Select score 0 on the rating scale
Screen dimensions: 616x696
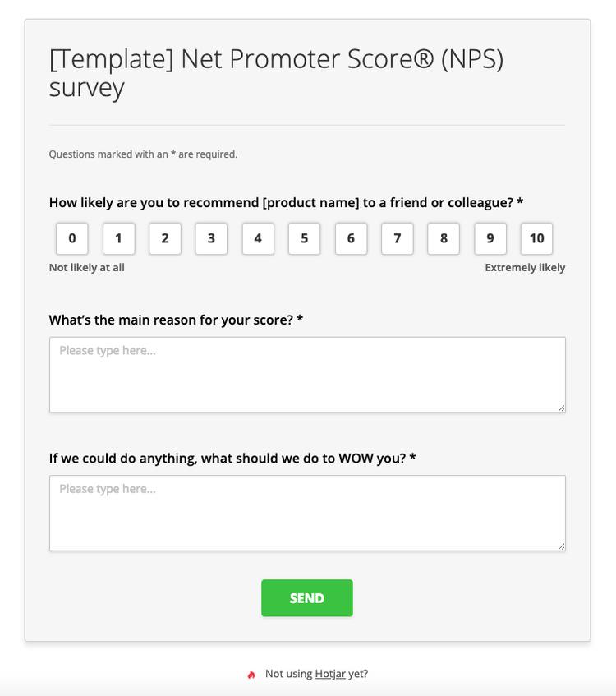tap(72, 238)
